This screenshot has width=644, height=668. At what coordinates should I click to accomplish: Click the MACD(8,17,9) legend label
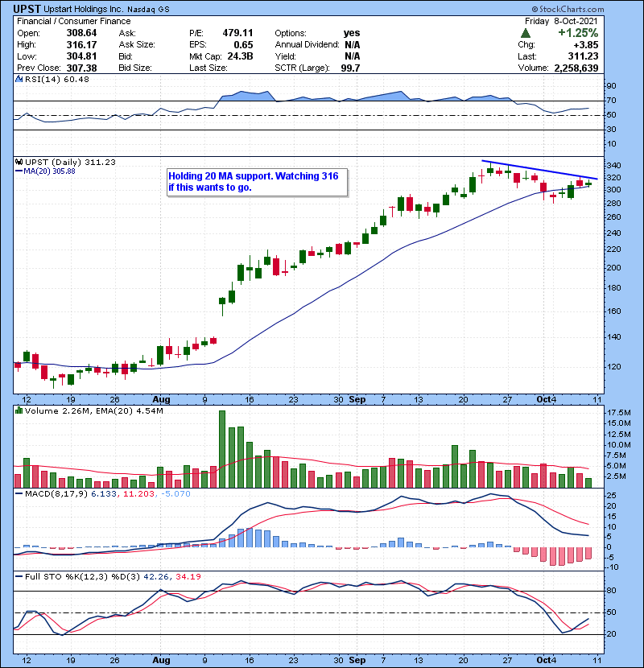click(56, 494)
